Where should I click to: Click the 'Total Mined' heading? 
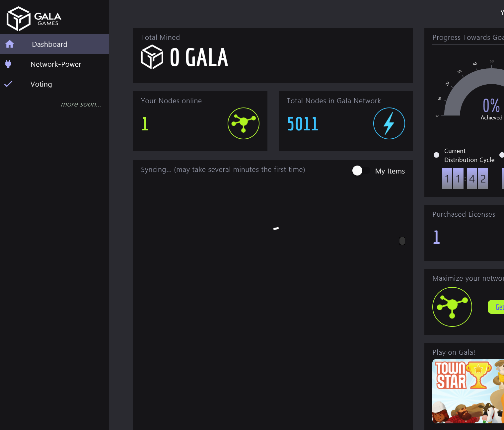pyautogui.click(x=161, y=37)
